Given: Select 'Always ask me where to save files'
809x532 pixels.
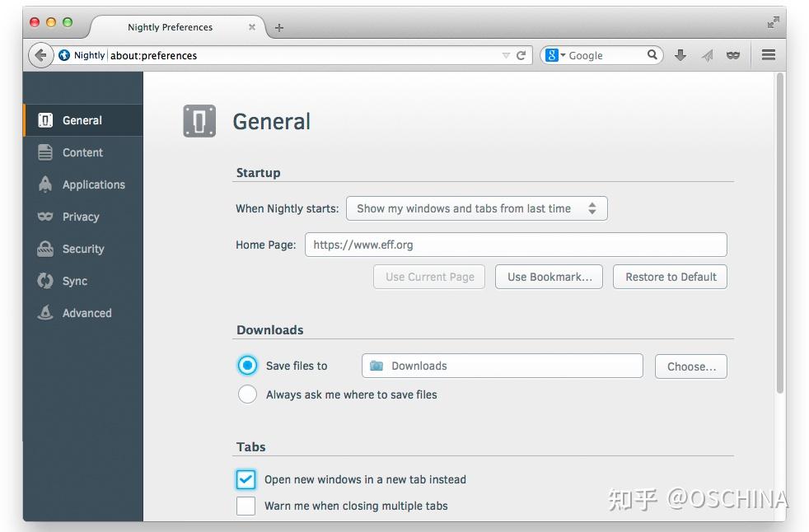Looking at the screenshot, I should coord(247,394).
